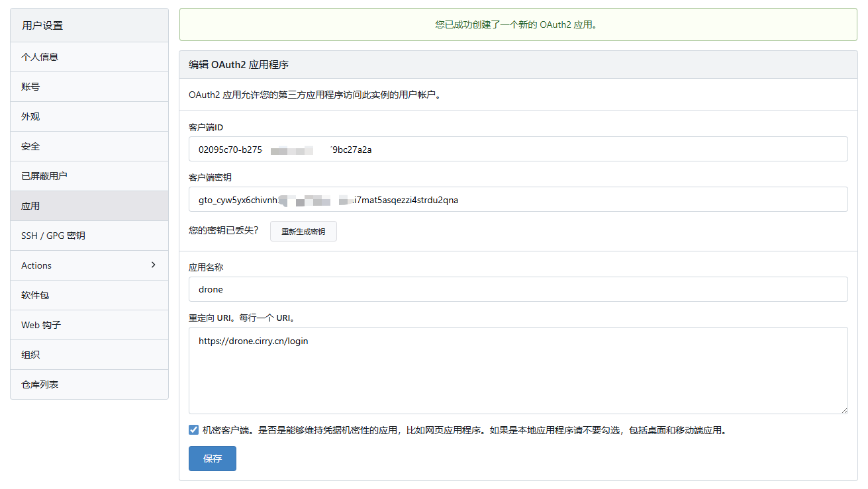Open 软件包 settings page
This screenshot has height=489, width=868.
[x=35, y=295]
